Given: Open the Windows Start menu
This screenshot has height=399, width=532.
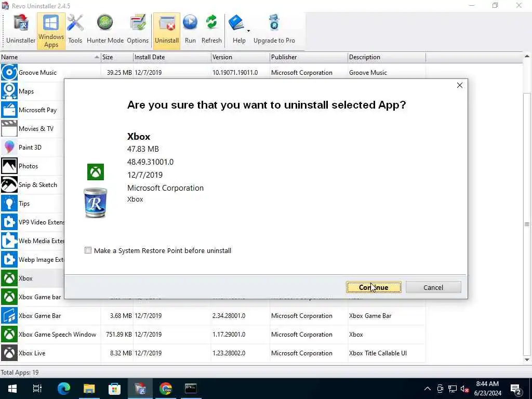Looking at the screenshot, I should pyautogui.click(x=12, y=389).
